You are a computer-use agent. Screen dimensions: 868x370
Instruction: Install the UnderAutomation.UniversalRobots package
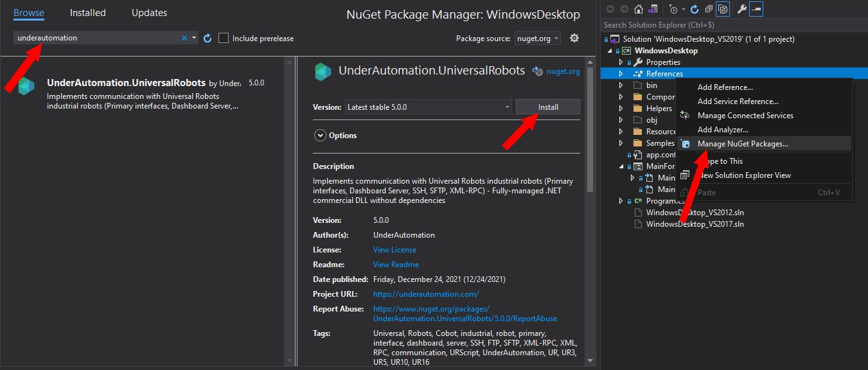[548, 107]
